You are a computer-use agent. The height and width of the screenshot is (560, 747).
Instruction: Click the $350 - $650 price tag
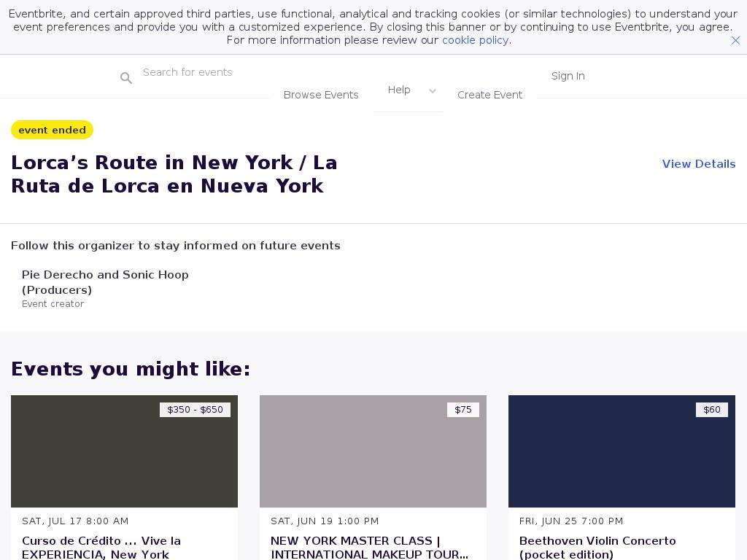pyautogui.click(x=195, y=410)
